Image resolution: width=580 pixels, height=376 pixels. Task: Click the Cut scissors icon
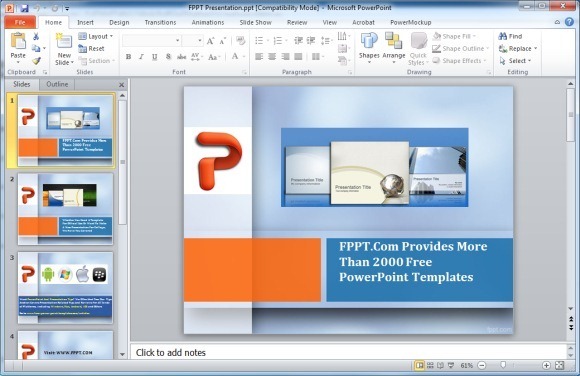36,36
